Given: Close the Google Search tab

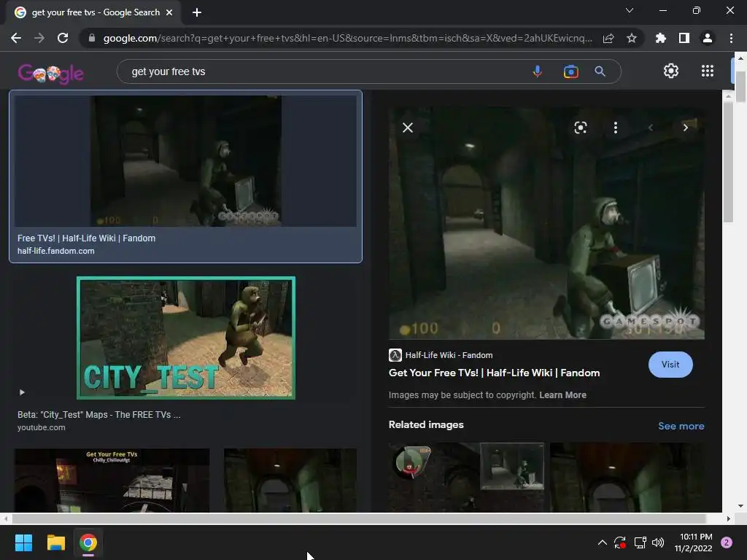Looking at the screenshot, I should click(x=169, y=12).
